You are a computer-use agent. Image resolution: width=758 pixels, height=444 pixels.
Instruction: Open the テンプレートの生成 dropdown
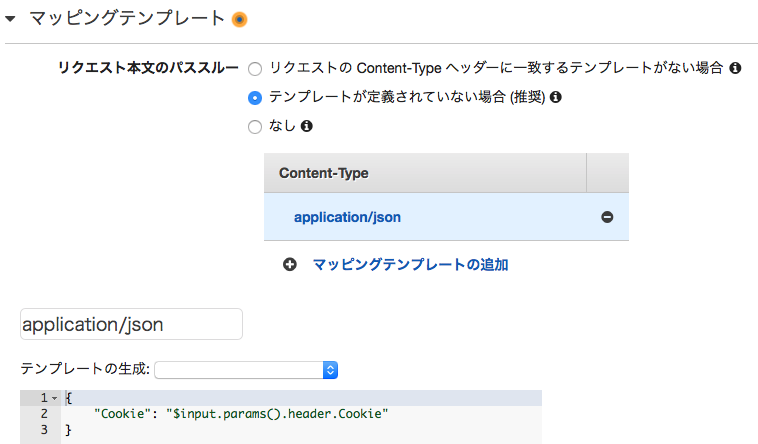click(247, 370)
